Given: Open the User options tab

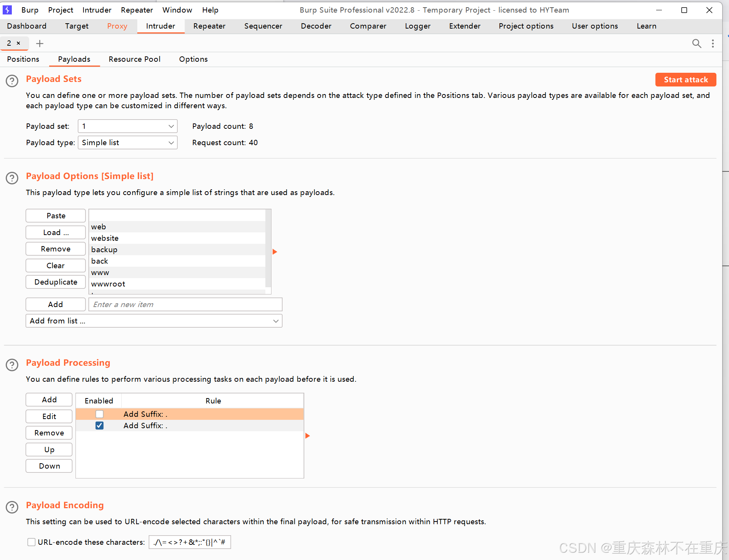Looking at the screenshot, I should [x=595, y=26].
